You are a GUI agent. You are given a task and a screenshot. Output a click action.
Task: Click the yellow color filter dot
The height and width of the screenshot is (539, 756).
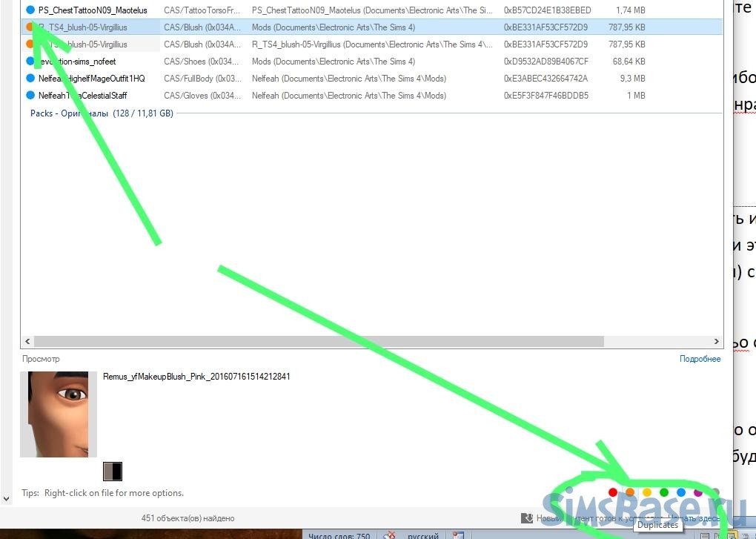[x=647, y=492]
